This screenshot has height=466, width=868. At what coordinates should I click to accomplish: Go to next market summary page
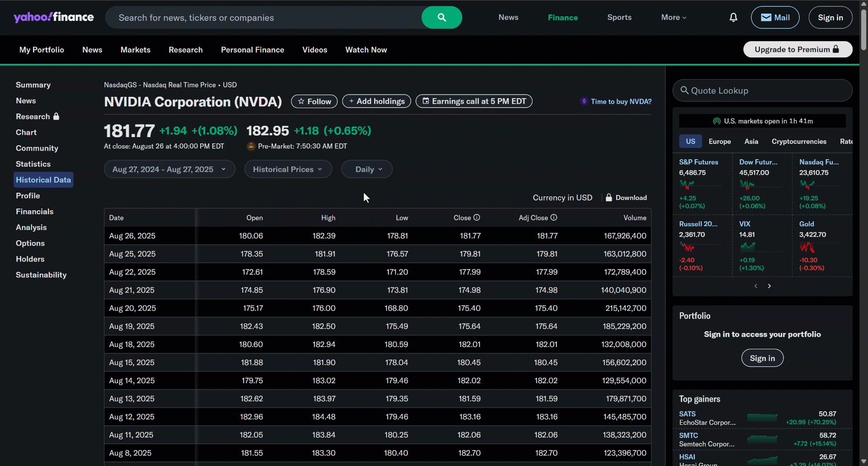click(769, 286)
